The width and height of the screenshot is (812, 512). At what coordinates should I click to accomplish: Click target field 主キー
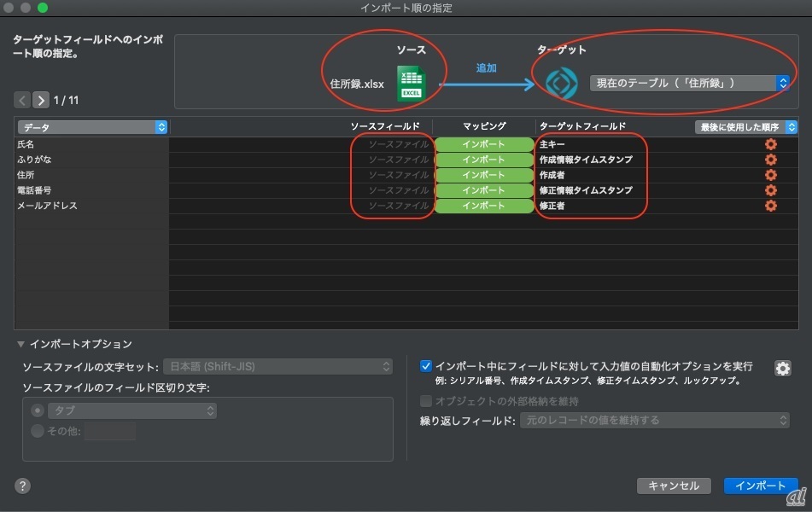(552, 144)
